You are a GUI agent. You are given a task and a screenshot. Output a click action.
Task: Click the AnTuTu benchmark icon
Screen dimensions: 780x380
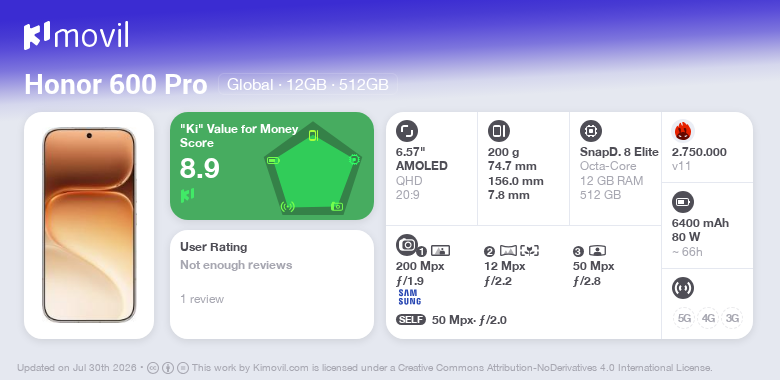683,131
